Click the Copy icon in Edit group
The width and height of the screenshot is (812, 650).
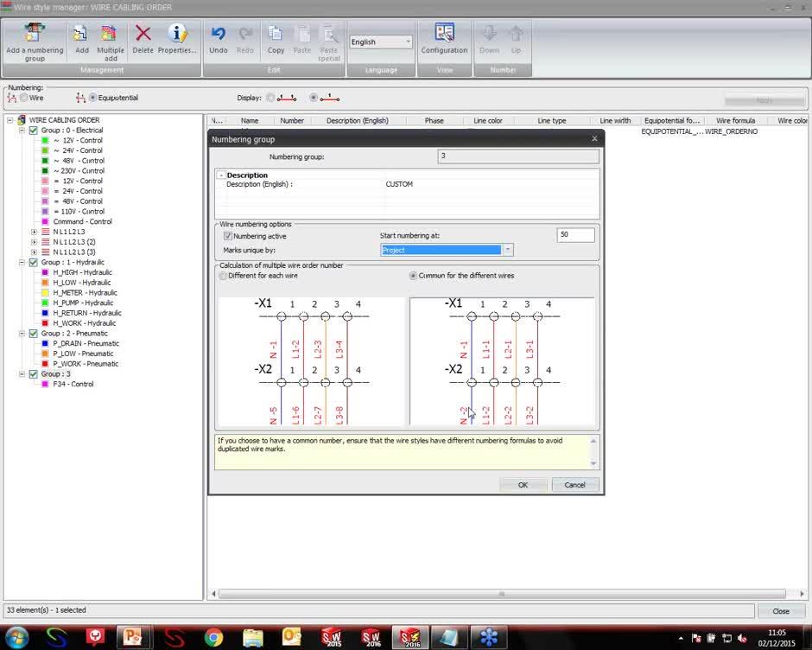(x=276, y=35)
